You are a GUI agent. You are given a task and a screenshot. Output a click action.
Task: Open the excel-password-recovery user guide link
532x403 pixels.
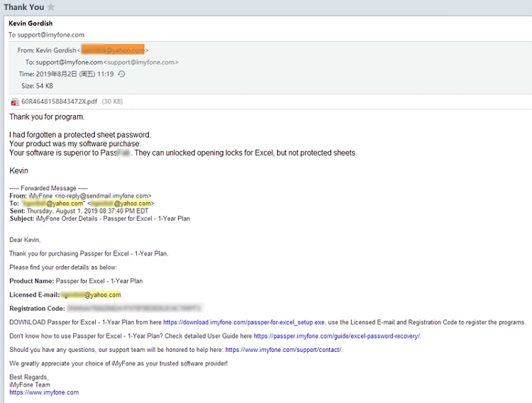pos(337,336)
